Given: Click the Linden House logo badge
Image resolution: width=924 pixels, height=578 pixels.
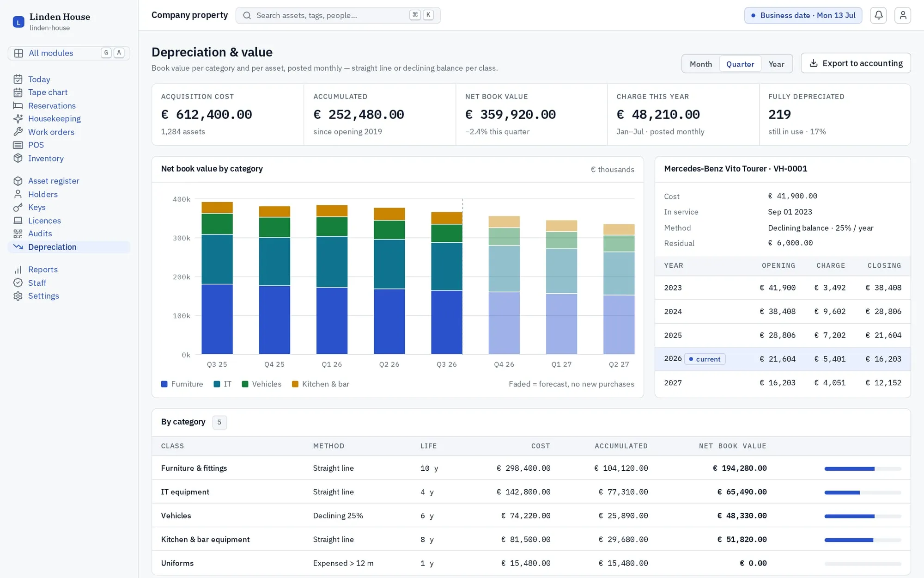Looking at the screenshot, I should click(x=18, y=22).
